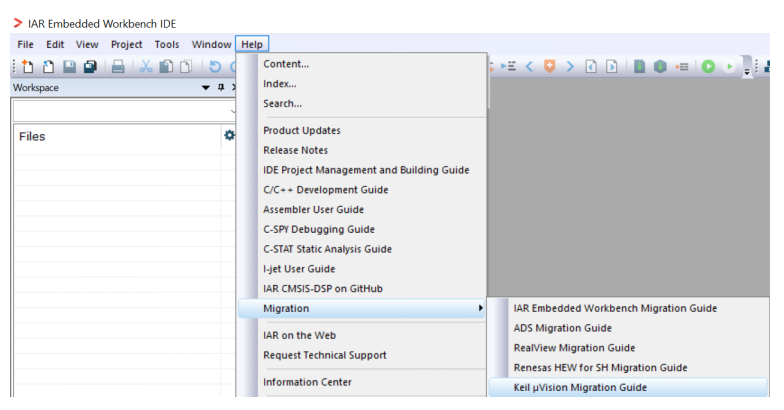Open Keil µVision Migration Guide
Screen dimensions: 784x410
(x=579, y=387)
